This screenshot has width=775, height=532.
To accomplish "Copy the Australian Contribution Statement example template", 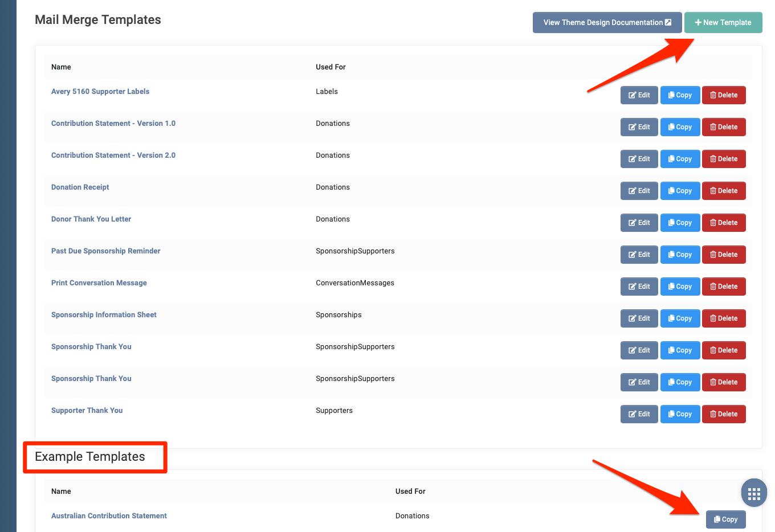I will point(725,519).
